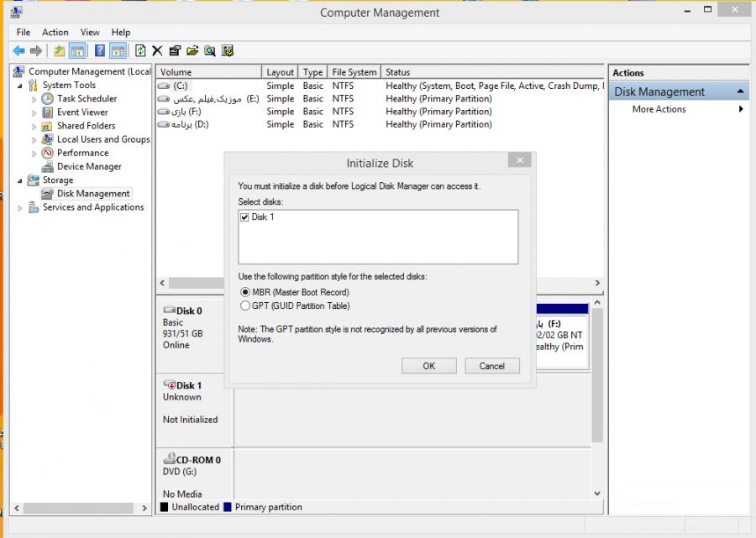756x538 pixels.
Task: Expand Services and Applications node arrow
Action: 20,208
